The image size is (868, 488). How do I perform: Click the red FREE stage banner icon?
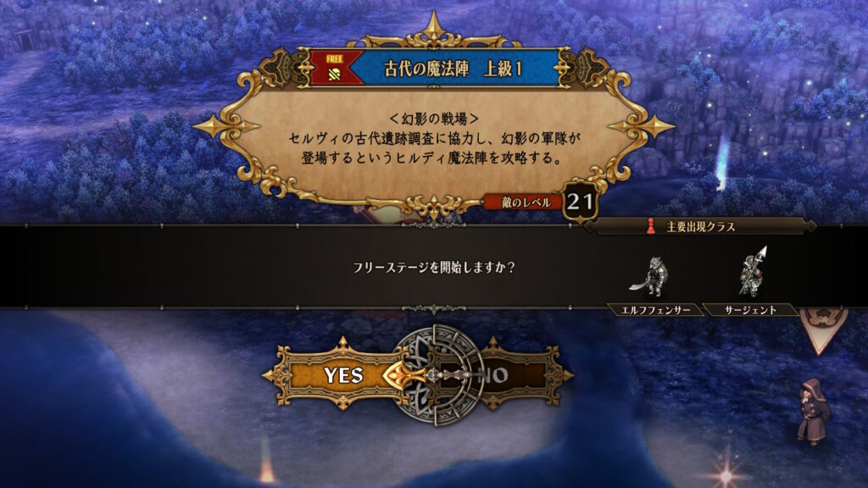point(336,68)
